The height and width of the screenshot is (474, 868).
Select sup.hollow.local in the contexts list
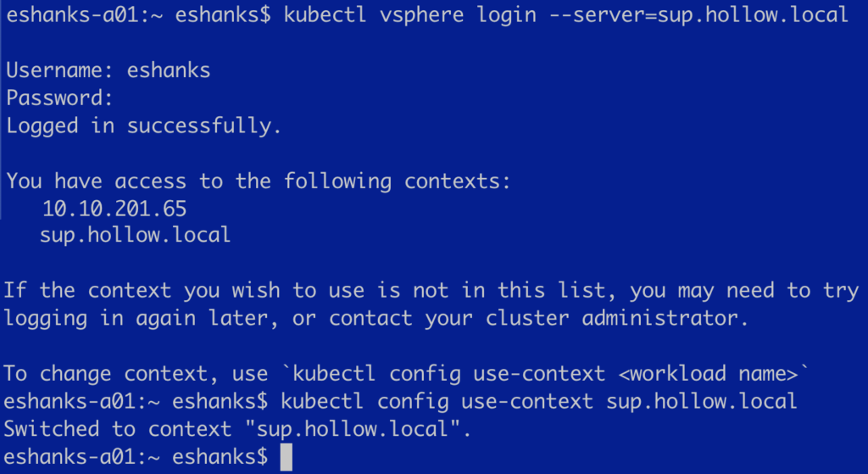pos(135,235)
